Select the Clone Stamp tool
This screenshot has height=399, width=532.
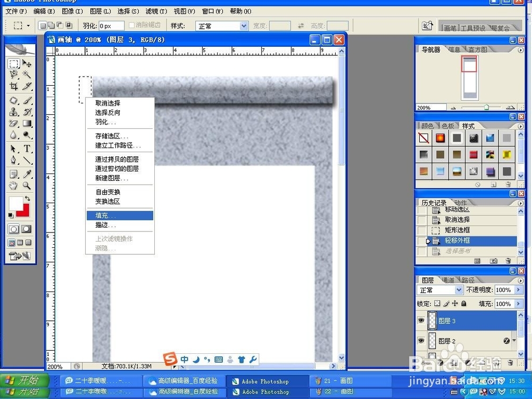pos(14,112)
